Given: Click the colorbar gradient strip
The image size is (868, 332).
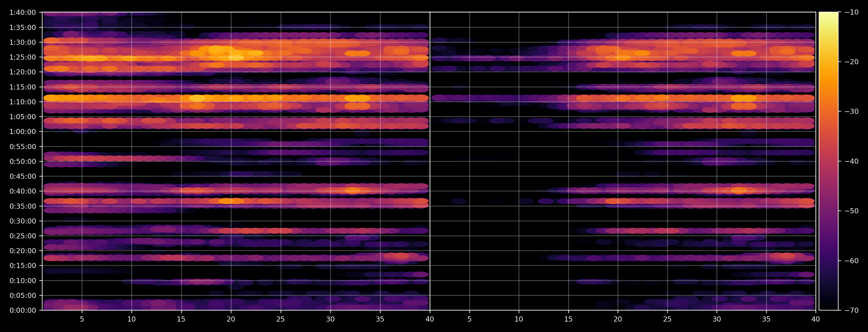Looking at the screenshot, I should (x=829, y=161).
